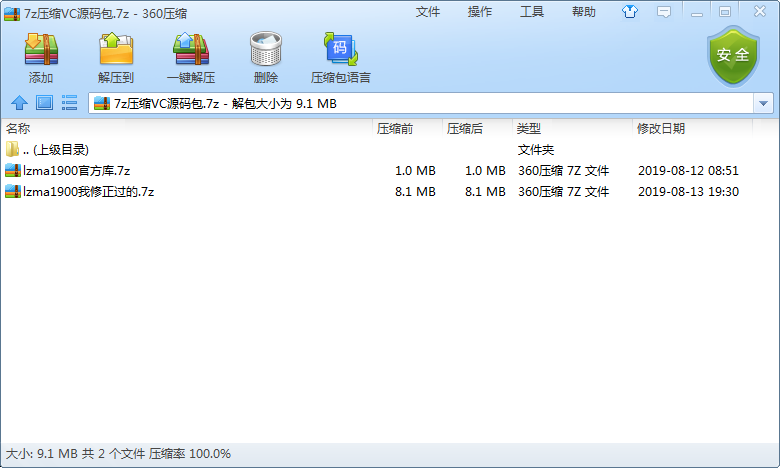
Task: Click date 2019-08-13 19:30
Action: [x=688, y=191]
